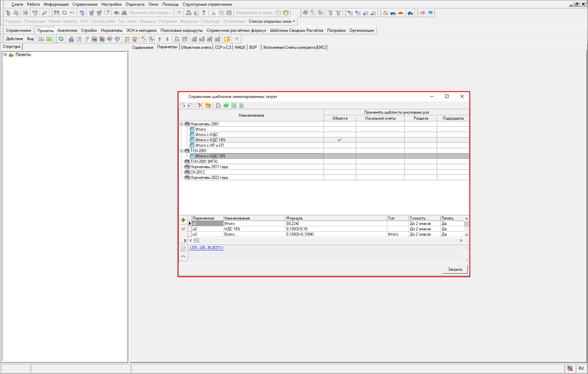Click the formula cell {I,1093}*0,18
This screenshot has height=374, width=588.
336,229
